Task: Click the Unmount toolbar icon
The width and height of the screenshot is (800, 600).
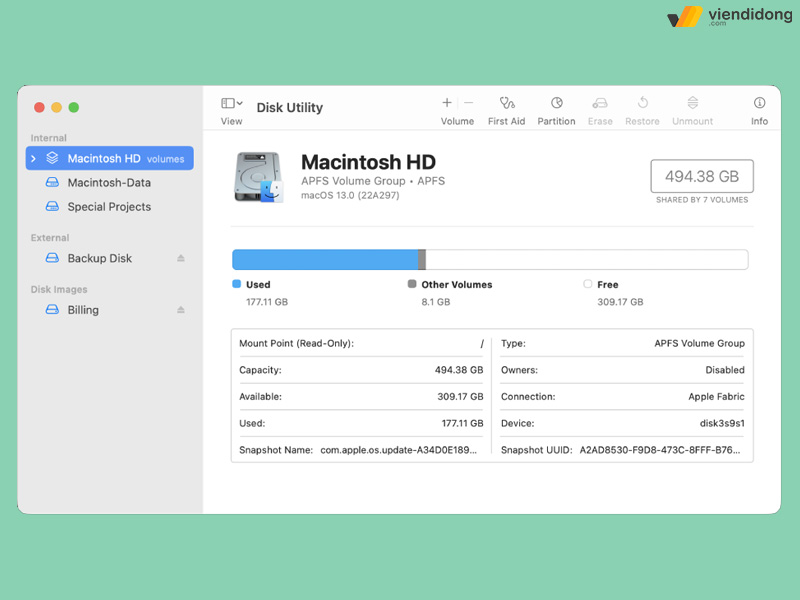Action: [692, 103]
